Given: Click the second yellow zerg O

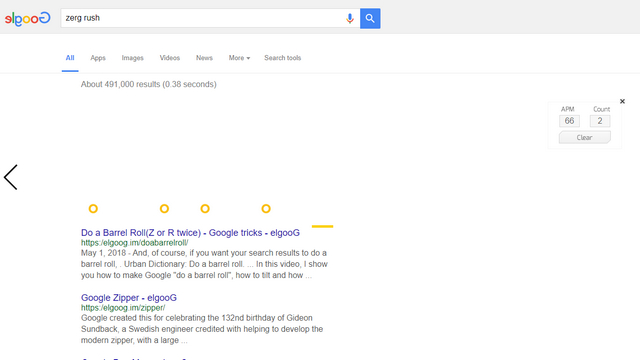Looking at the screenshot, I should pos(164,209).
